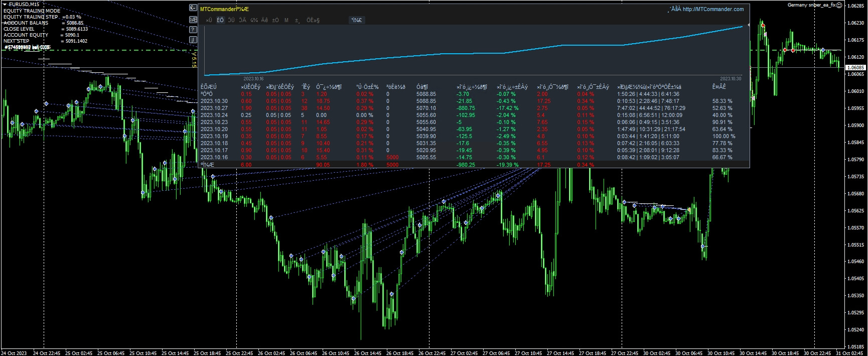The width and height of the screenshot is (868, 356).
Task: Select the highlighted second period tab
Action: [220, 20]
